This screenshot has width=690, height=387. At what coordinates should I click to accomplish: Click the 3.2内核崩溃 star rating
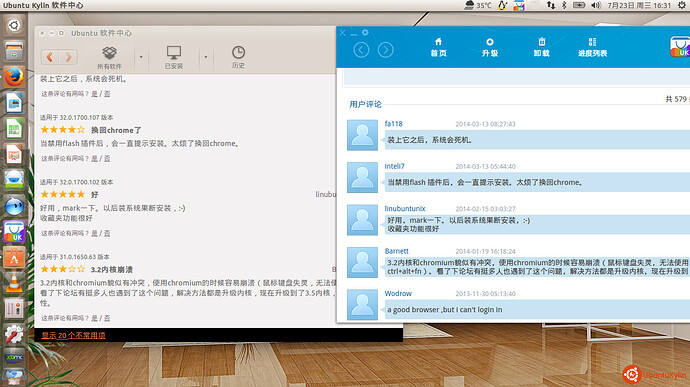point(62,269)
